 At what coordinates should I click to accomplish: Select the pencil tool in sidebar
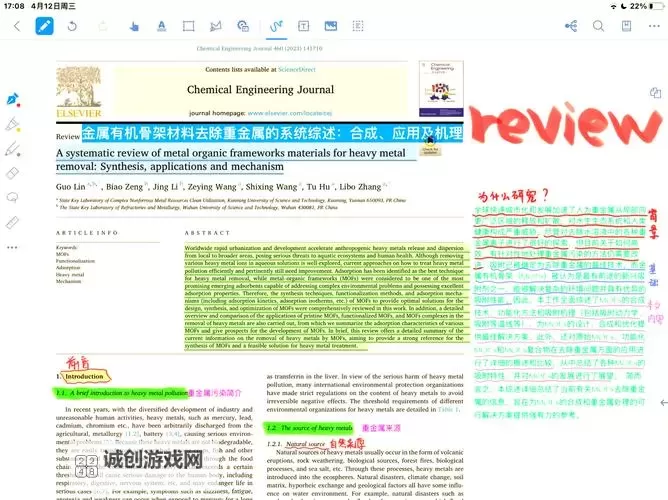pos(13,149)
